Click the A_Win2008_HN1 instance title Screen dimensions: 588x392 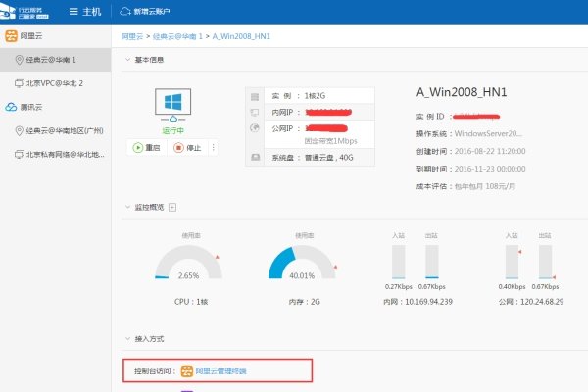point(462,92)
